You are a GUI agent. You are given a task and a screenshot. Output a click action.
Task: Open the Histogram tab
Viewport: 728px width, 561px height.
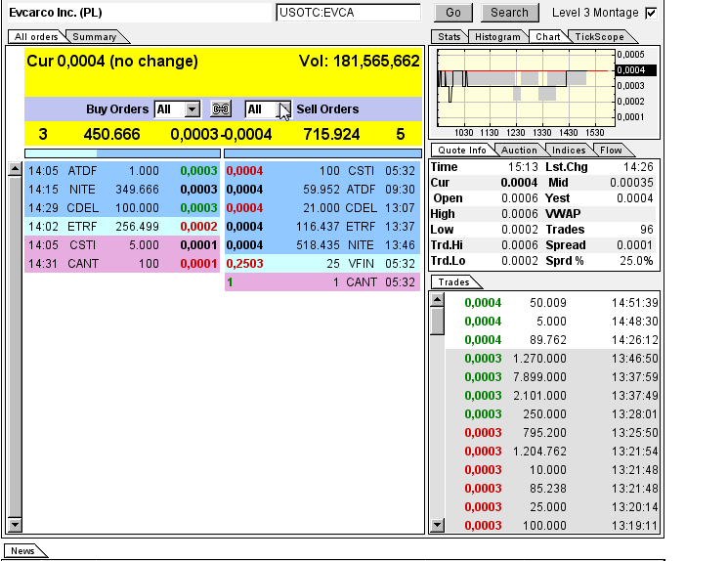(497, 37)
